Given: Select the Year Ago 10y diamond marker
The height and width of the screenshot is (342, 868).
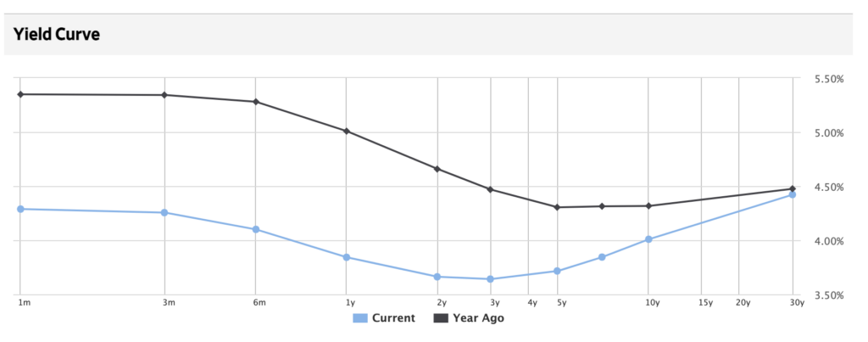Looking at the screenshot, I should point(648,205).
